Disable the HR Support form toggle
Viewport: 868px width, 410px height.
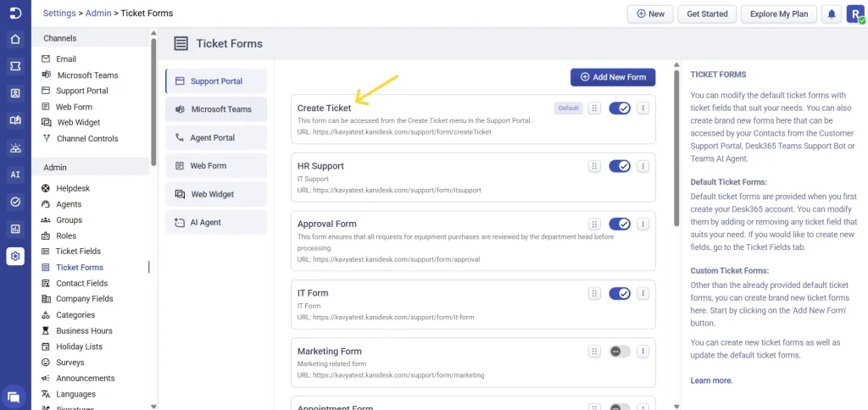click(x=620, y=166)
